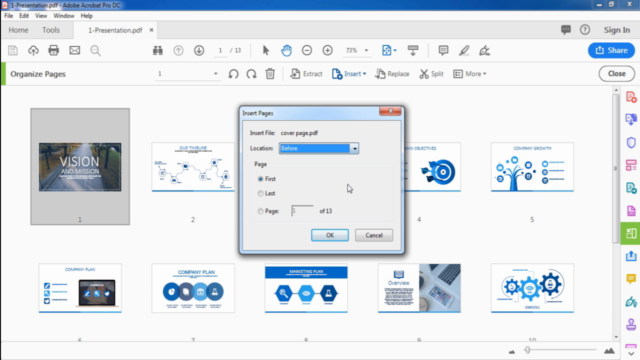The height and width of the screenshot is (360, 640).
Task: Click the fit page view icon
Action: click(x=386, y=50)
